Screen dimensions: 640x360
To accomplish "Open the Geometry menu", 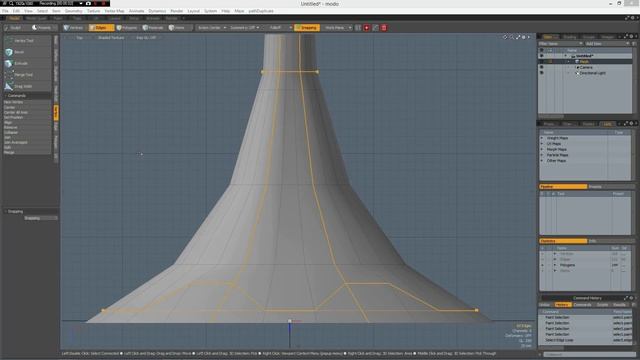I will 73,11.
